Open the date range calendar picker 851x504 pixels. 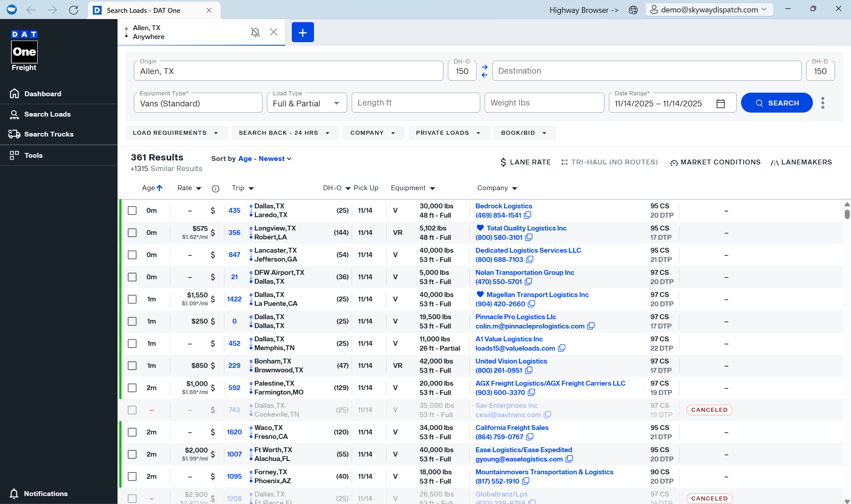click(x=721, y=103)
